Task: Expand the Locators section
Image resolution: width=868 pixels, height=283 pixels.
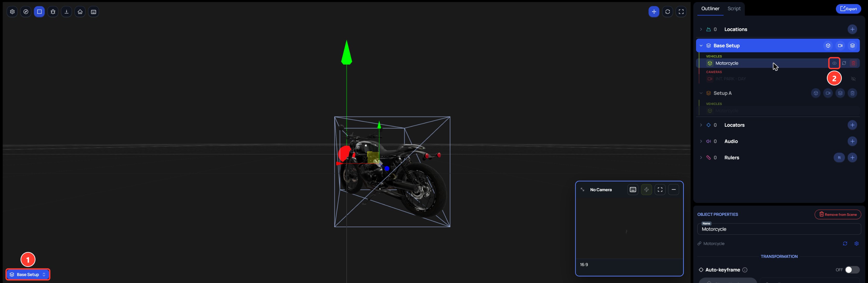Action: [x=701, y=125]
